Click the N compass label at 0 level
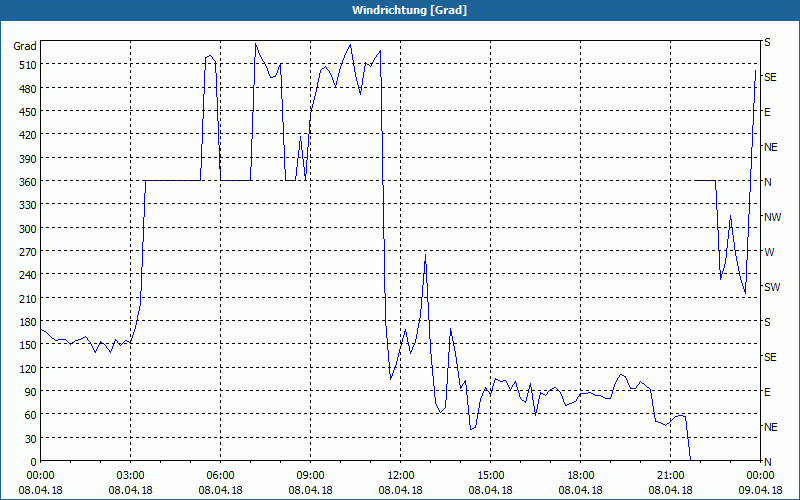The image size is (800, 500). tap(768, 462)
